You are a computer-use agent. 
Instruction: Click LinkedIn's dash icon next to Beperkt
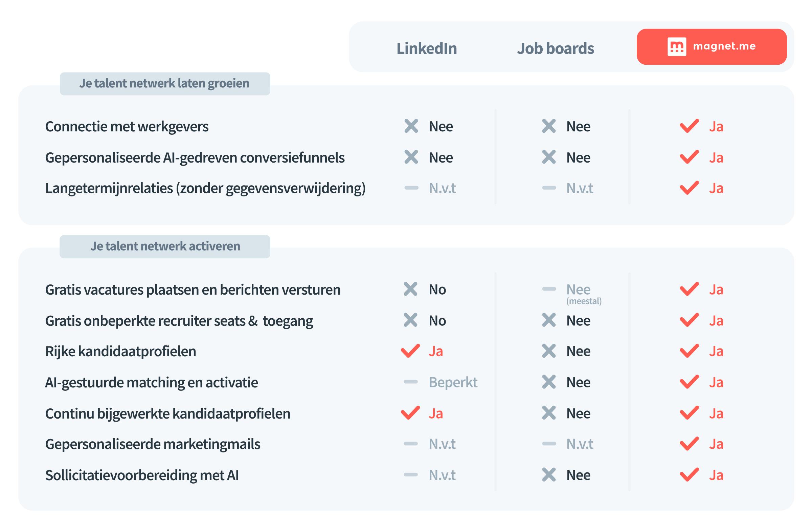click(410, 382)
